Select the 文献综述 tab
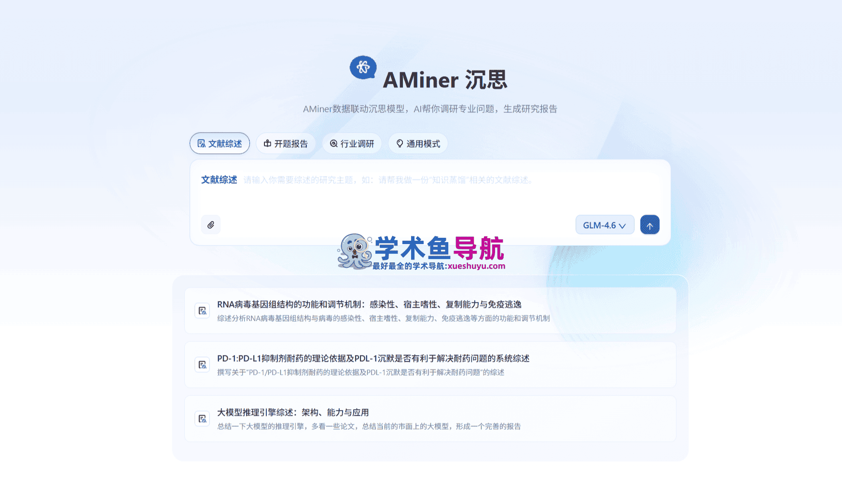 (x=220, y=143)
